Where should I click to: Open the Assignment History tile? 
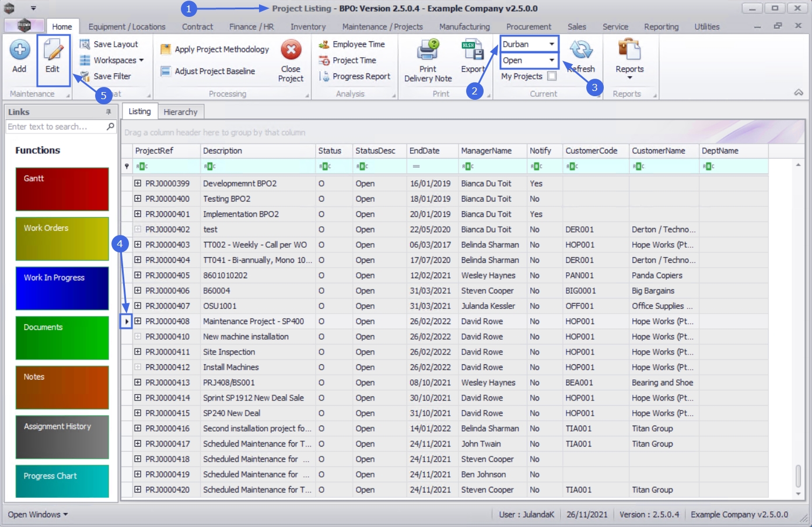pyautogui.click(x=62, y=437)
